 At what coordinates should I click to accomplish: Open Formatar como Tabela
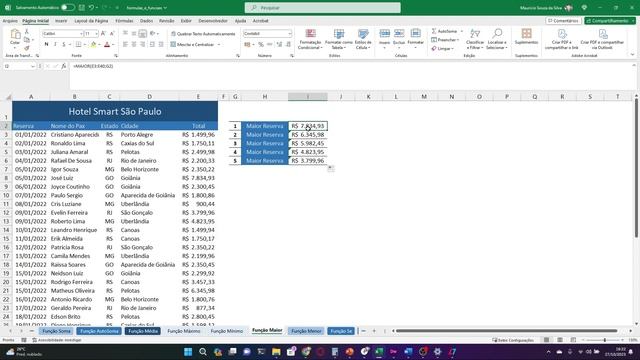[x=338, y=39]
